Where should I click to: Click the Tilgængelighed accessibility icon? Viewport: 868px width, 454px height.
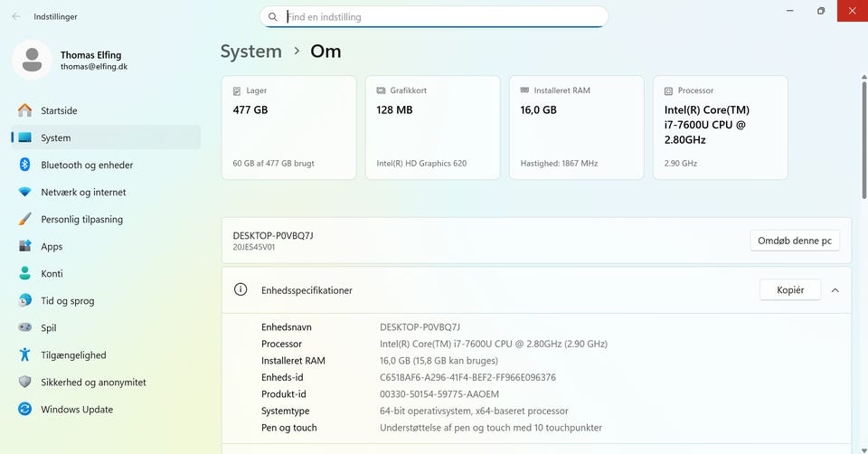click(25, 355)
